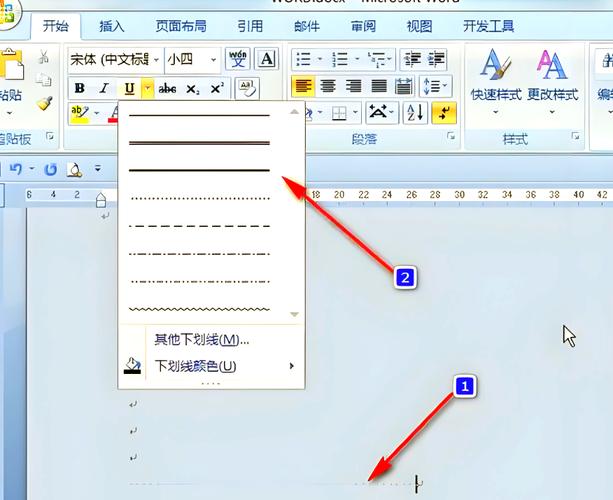Image resolution: width=613 pixels, height=500 pixels.
Task: Open the font size 小四 dropdown
Action: tap(213, 60)
